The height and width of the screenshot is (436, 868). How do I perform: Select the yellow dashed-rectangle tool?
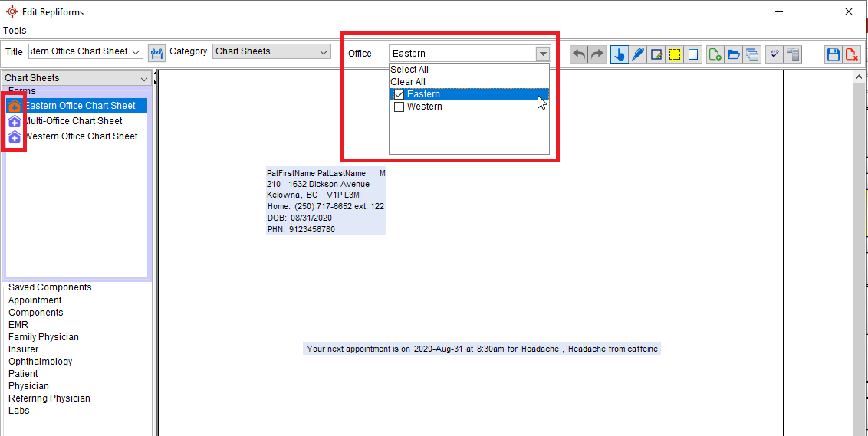coord(675,54)
